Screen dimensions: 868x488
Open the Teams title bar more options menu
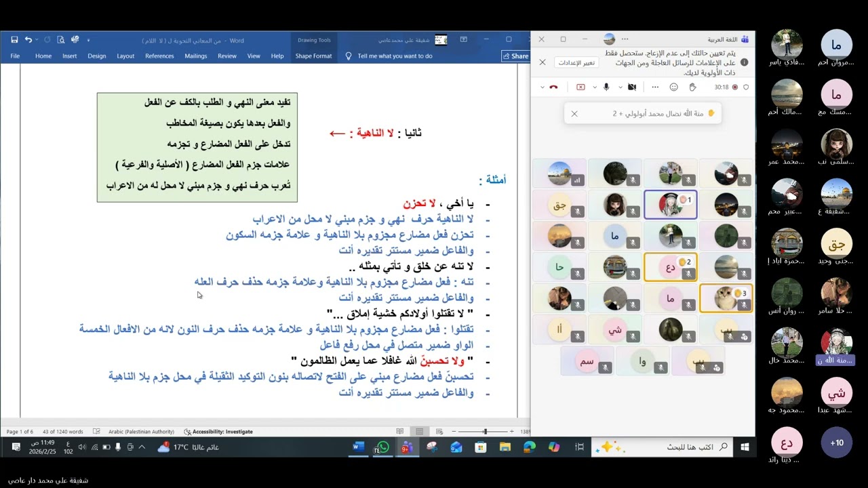(625, 39)
